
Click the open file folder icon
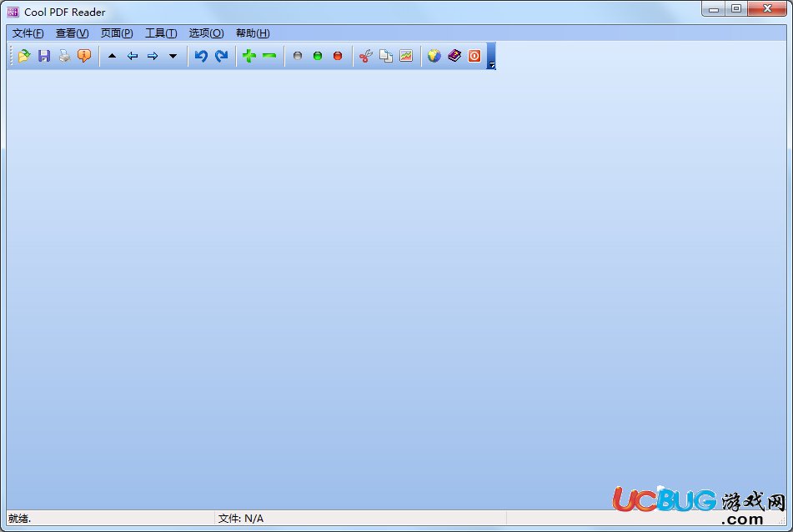[24, 56]
